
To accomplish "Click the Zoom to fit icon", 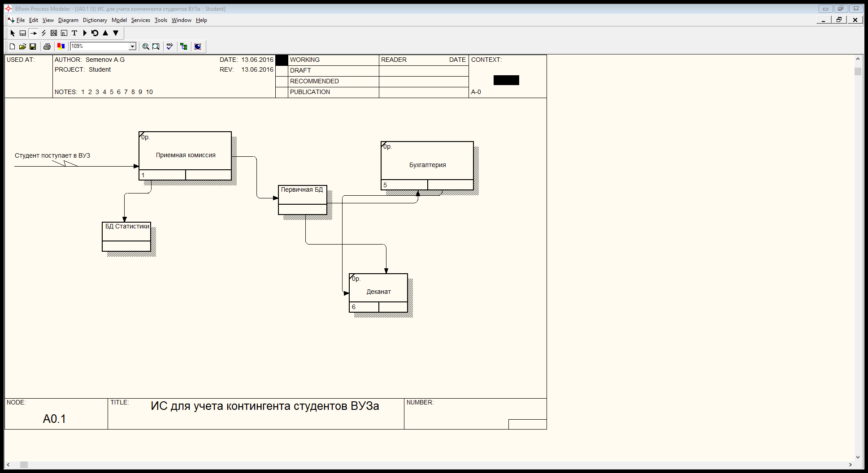I will (x=156, y=47).
